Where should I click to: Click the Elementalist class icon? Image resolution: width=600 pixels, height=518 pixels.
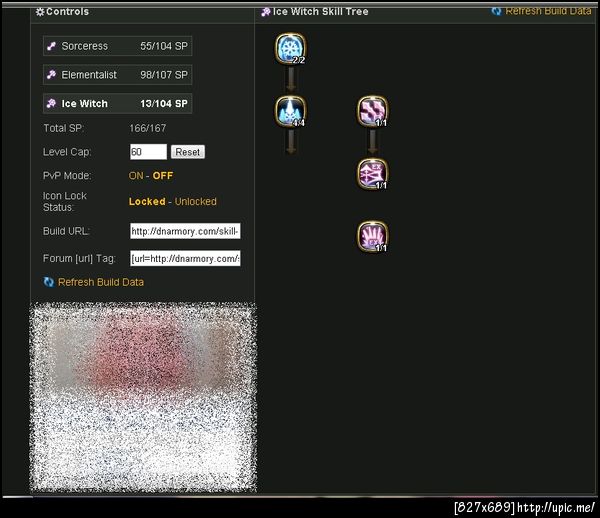click(x=51, y=75)
